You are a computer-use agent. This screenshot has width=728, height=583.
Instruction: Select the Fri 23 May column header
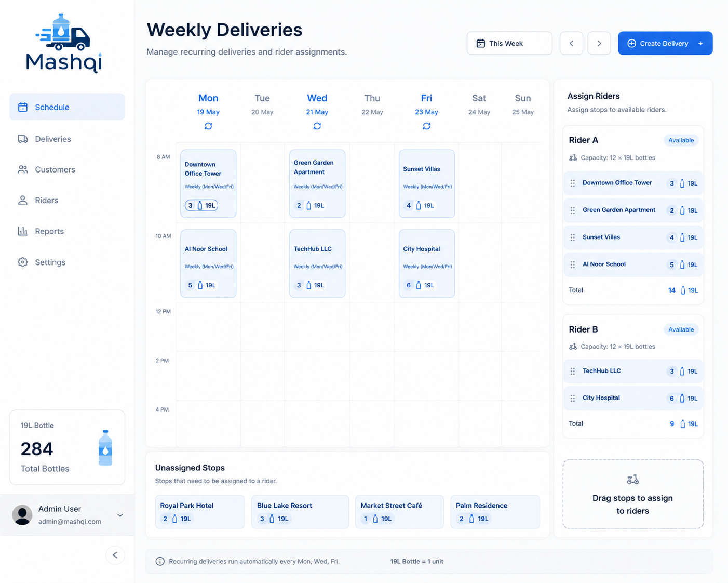[x=426, y=104]
